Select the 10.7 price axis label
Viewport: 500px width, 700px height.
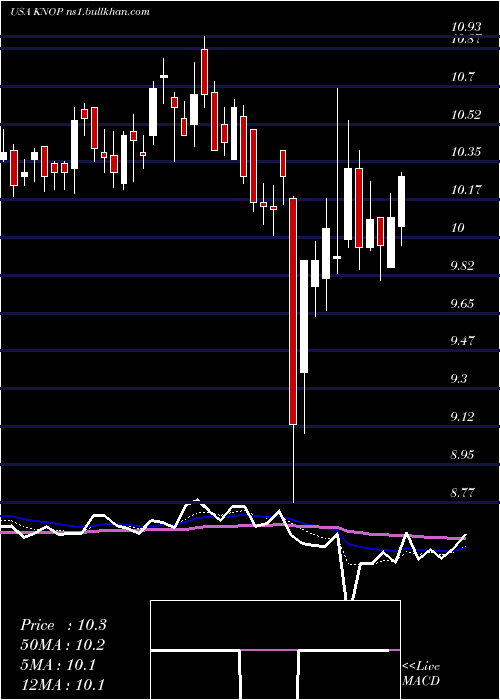click(462, 77)
